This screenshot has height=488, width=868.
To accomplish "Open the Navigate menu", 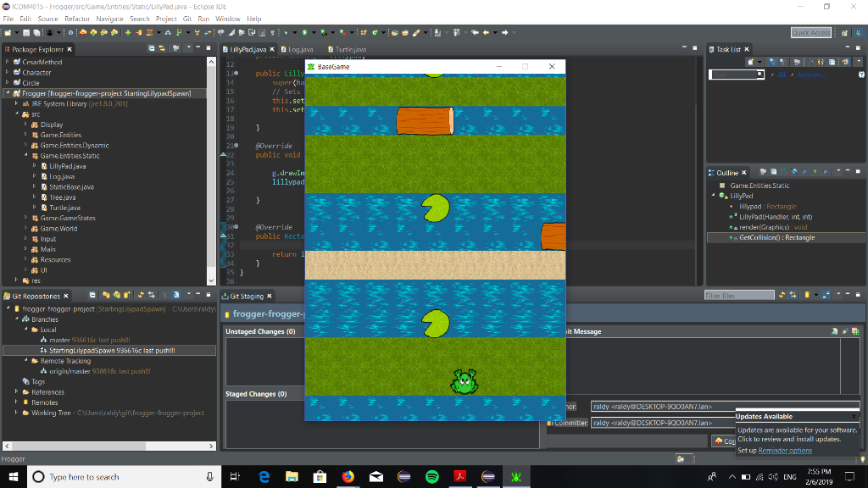I will coord(109,19).
